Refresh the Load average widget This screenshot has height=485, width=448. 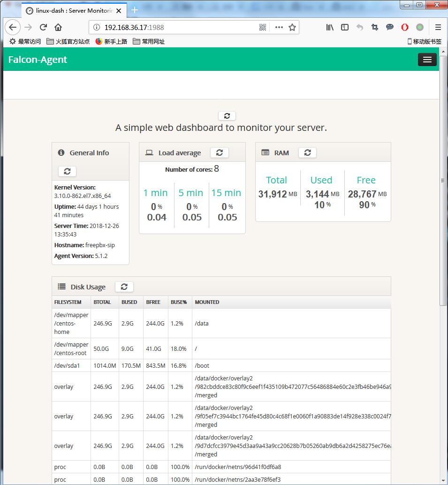219,152
